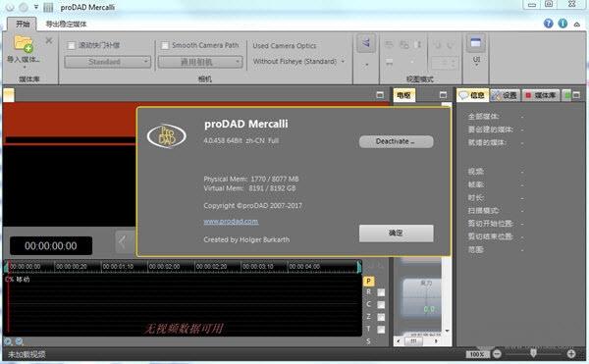Click the app icon in the title bar
The image size is (589, 364).
point(48,7)
